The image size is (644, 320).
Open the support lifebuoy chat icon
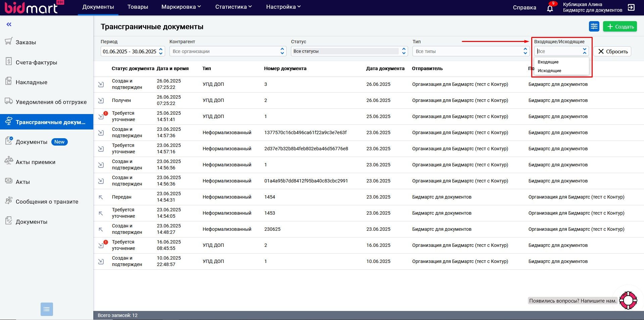pos(628,300)
